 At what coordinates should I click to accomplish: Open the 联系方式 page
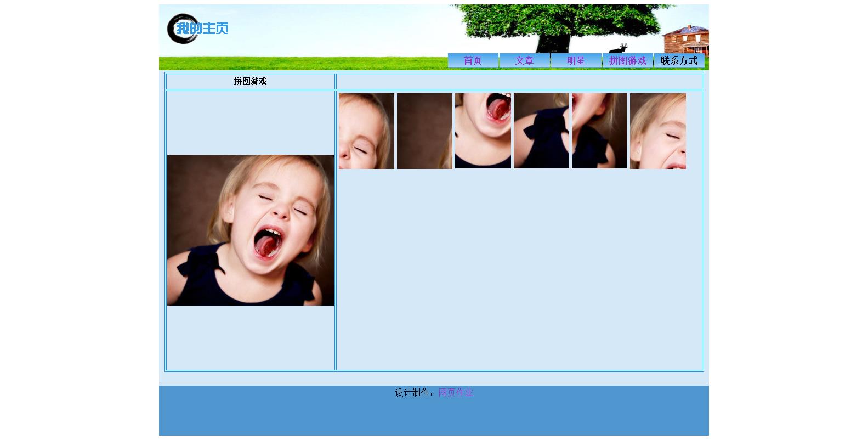[x=679, y=60]
